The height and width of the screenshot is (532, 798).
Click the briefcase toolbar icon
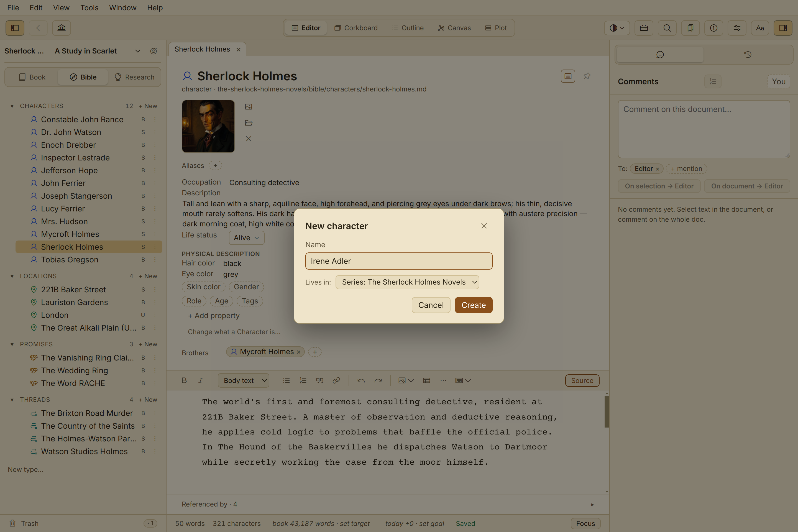click(644, 28)
